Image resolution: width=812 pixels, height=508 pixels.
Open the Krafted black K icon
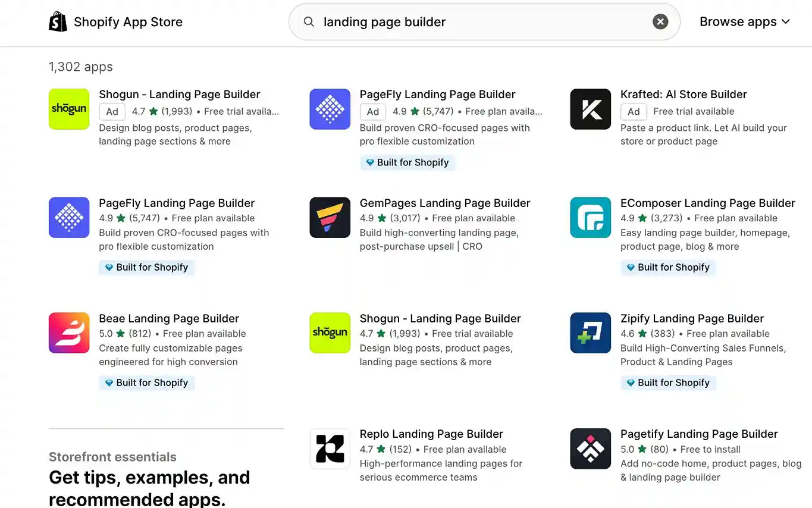pos(590,109)
